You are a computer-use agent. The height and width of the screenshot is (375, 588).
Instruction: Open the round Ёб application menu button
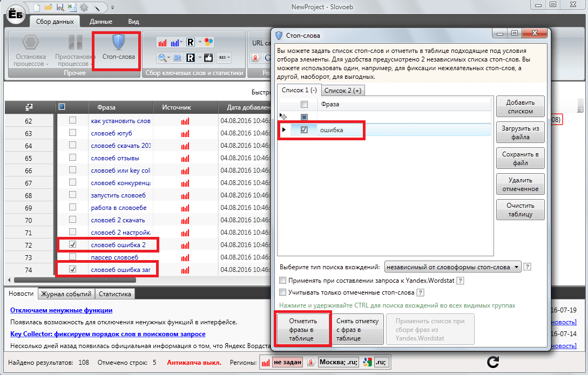tap(16, 14)
